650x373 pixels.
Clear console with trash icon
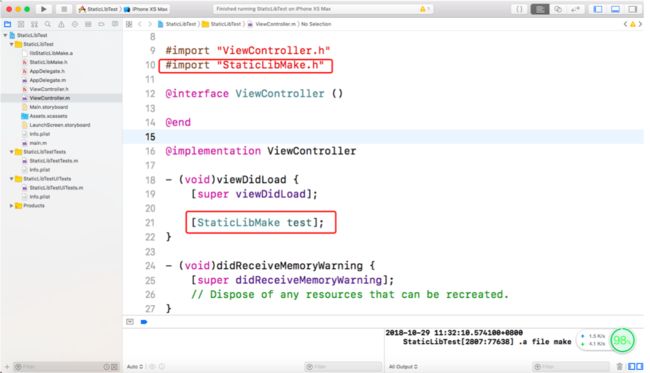point(619,366)
